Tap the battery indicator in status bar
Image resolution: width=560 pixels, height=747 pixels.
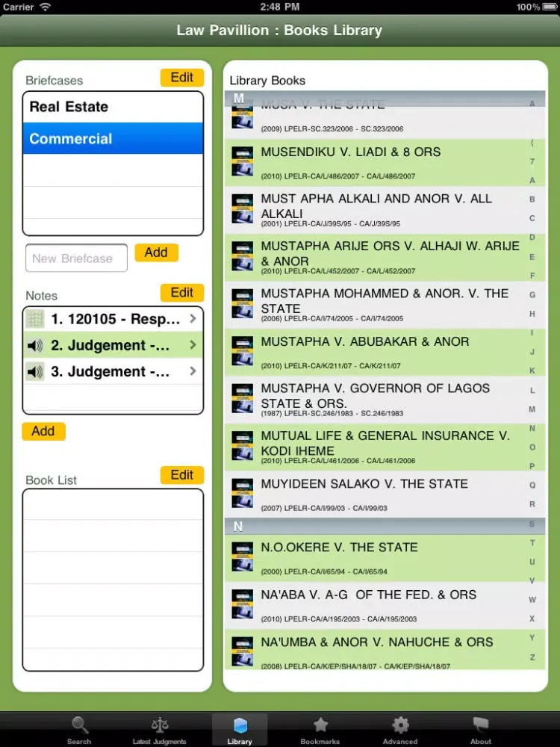point(551,7)
